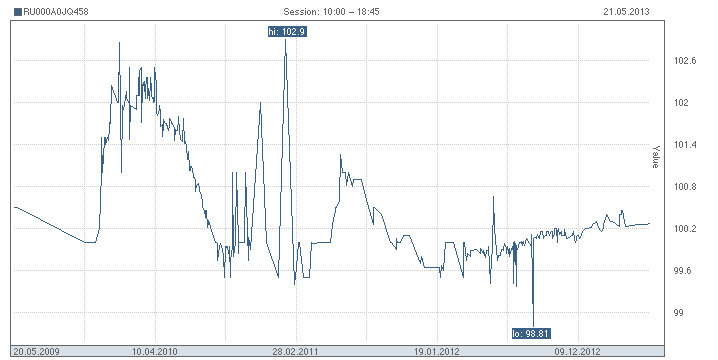Screen dimensions: 718x360
Task: Click the 100.8 value axis label
Action: coord(685,187)
